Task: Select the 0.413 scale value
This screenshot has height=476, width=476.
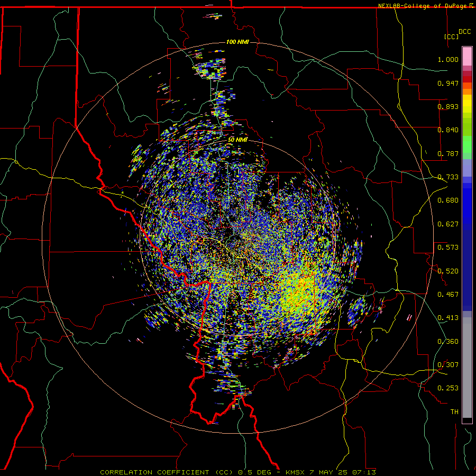Action: (x=448, y=318)
